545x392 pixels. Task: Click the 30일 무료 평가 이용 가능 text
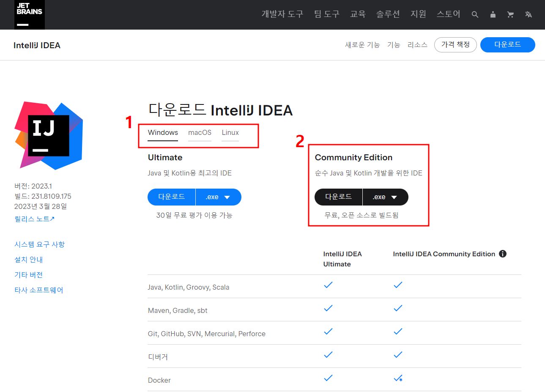[x=194, y=215]
